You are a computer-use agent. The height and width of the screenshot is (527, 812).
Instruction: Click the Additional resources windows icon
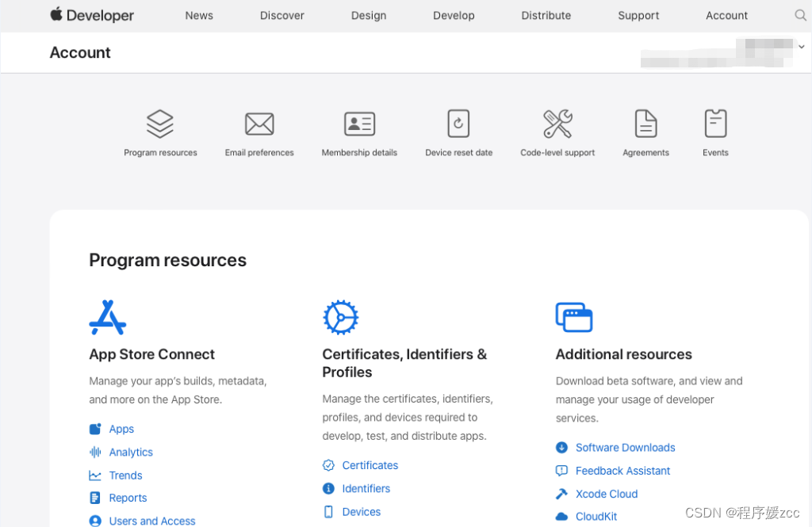[574, 317]
